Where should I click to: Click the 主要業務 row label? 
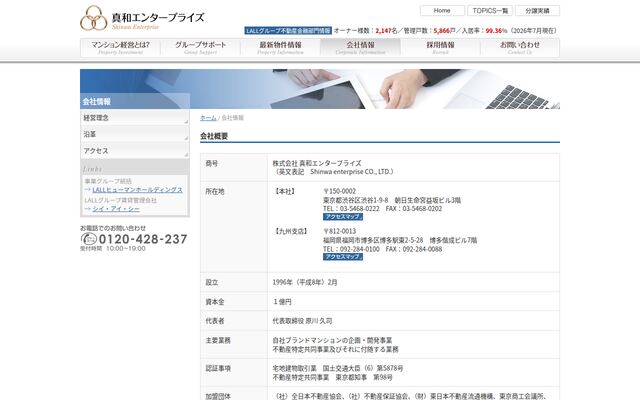point(218,340)
